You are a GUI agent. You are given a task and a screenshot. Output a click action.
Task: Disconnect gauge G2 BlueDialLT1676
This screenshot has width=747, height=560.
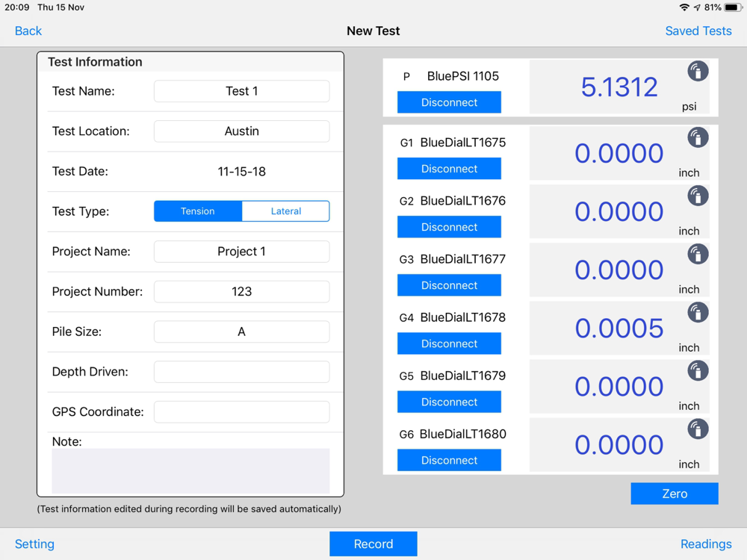click(x=449, y=227)
